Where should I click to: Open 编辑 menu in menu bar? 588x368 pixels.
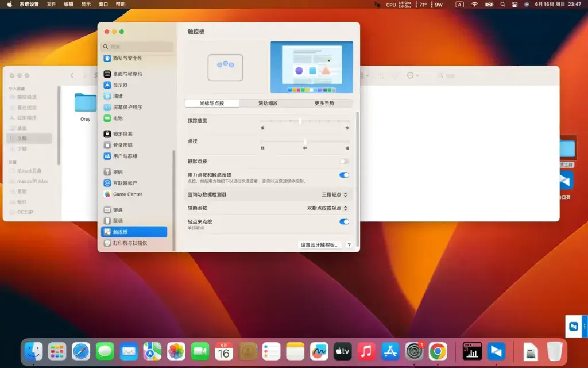coord(69,4)
